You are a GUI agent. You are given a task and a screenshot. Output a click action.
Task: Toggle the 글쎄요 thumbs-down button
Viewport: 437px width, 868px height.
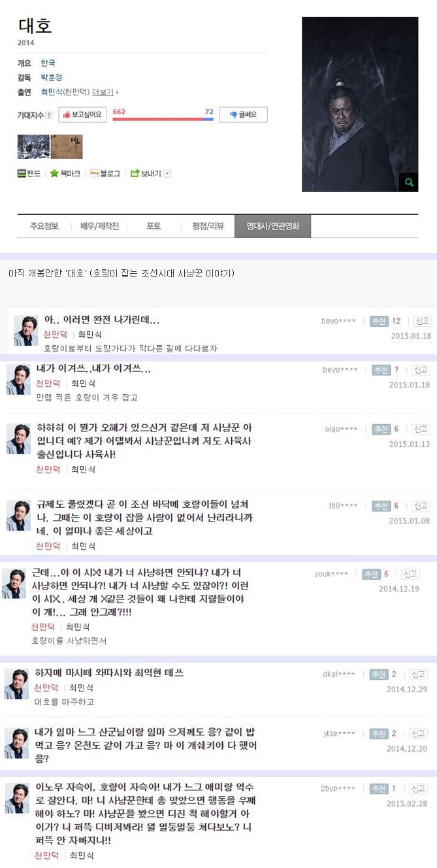(x=243, y=114)
